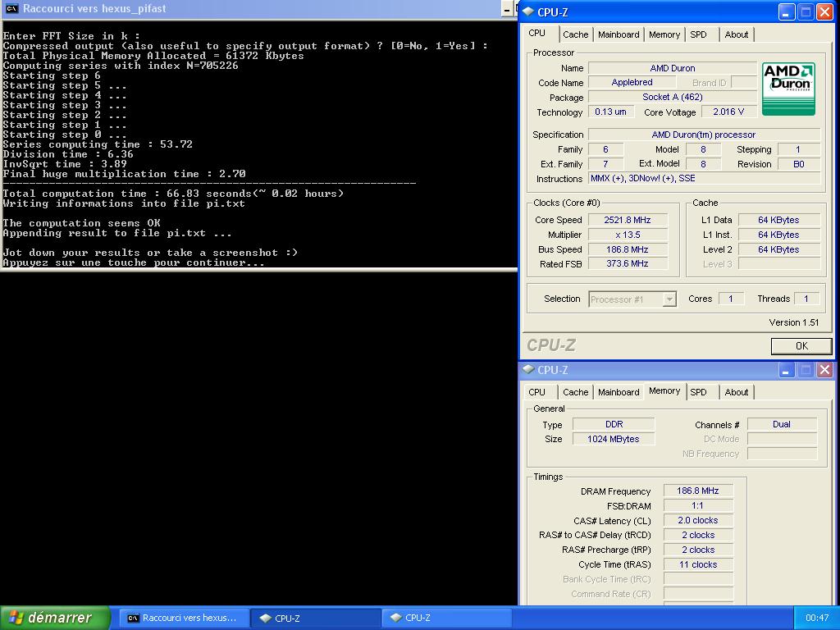Image resolution: width=840 pixels, height=630 pixels.
Task: Click the CPU-Z title icon in lower window
Action: (x=528, y=370)
